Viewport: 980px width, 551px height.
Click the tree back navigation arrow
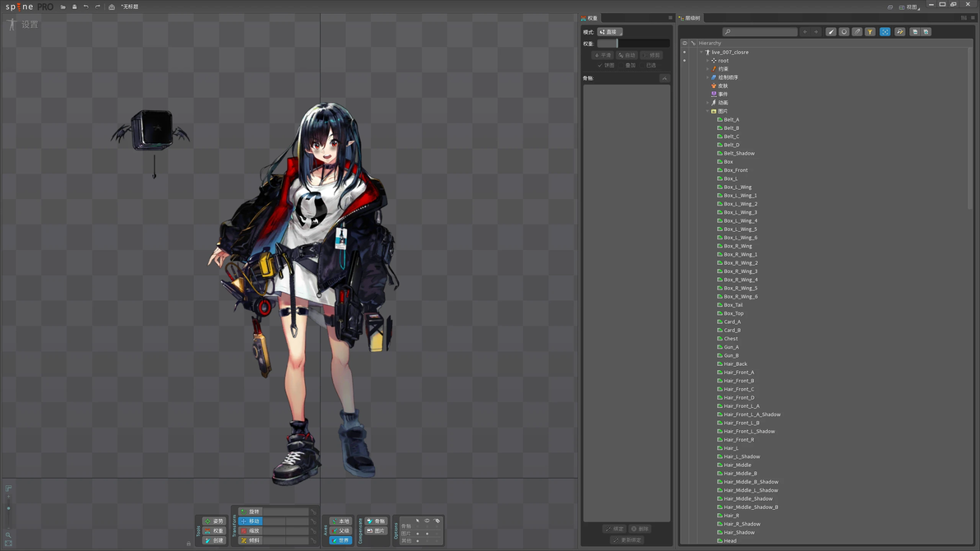click(x=805, y=32)
